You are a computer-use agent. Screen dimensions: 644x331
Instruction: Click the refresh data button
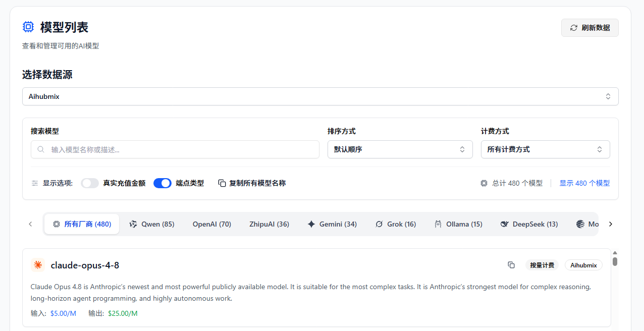click(x=589, y=28)
